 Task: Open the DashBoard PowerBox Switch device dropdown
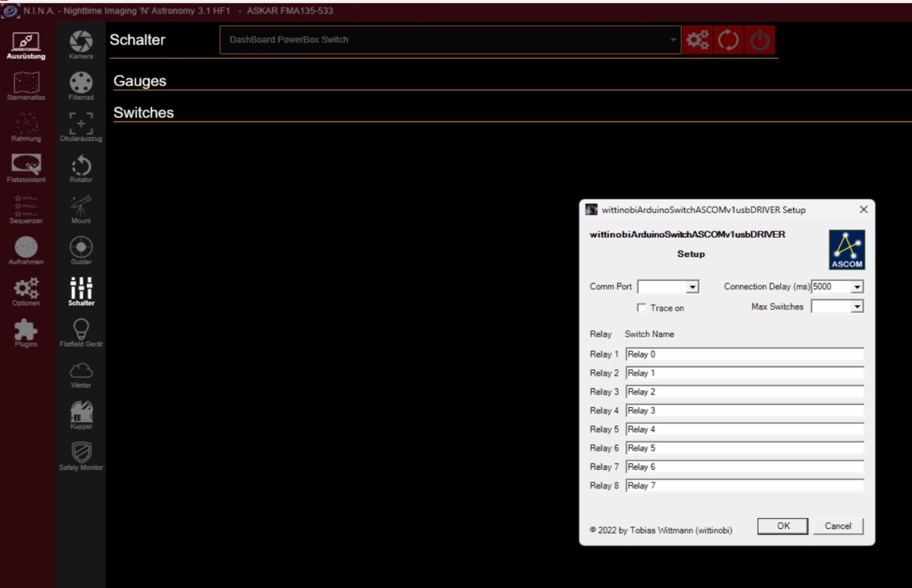pyautogui.click(x=450, y=40)
